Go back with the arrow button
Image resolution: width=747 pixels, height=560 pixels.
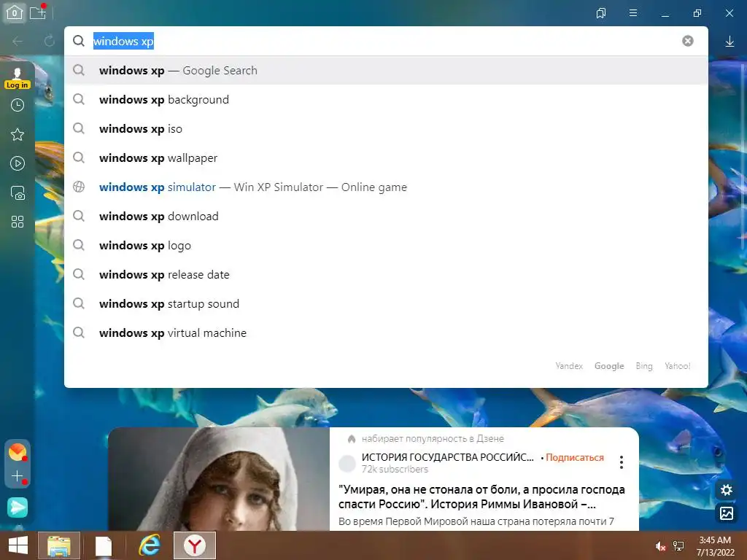point(18,42)
